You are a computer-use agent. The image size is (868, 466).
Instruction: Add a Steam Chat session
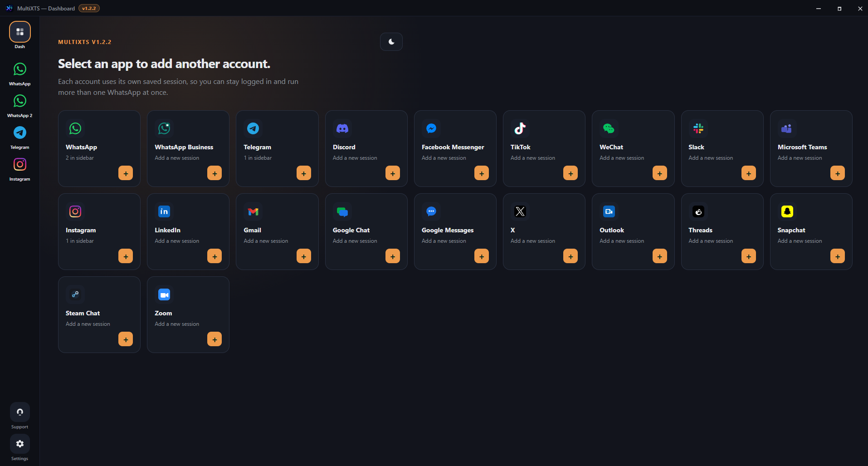pos(126,339)
